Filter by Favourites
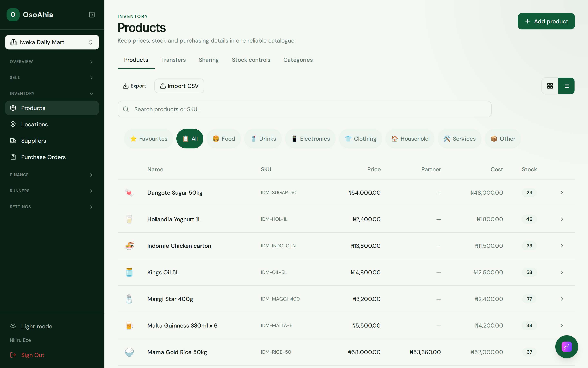 click(x=148, y=139)
